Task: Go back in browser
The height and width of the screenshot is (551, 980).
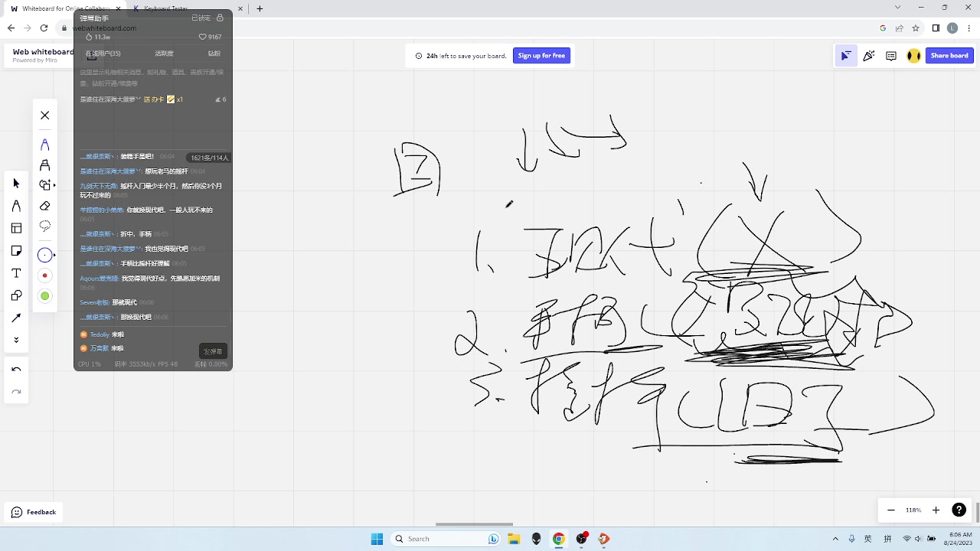Action: tap(11, 28)
